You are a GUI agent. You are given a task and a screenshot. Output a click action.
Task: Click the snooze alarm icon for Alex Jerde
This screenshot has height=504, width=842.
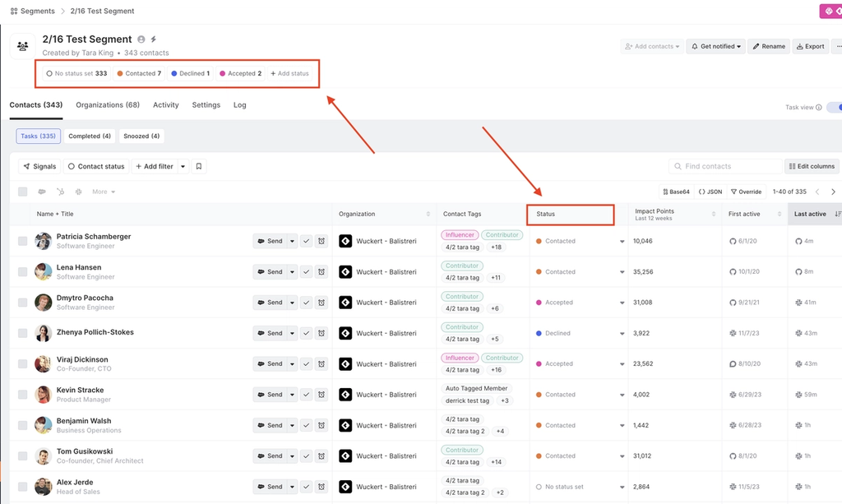pyautogui.click(x=322, y=486)
